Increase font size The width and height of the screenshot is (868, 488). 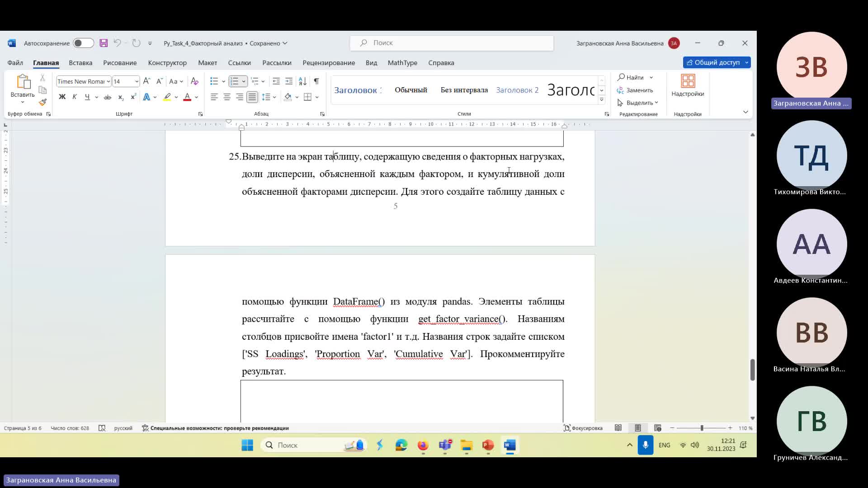[x=146, y=81]
